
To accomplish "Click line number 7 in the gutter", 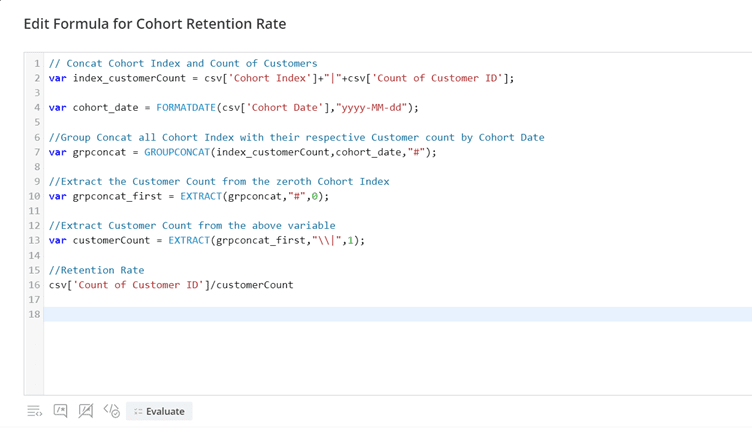I will click(37, 152).
